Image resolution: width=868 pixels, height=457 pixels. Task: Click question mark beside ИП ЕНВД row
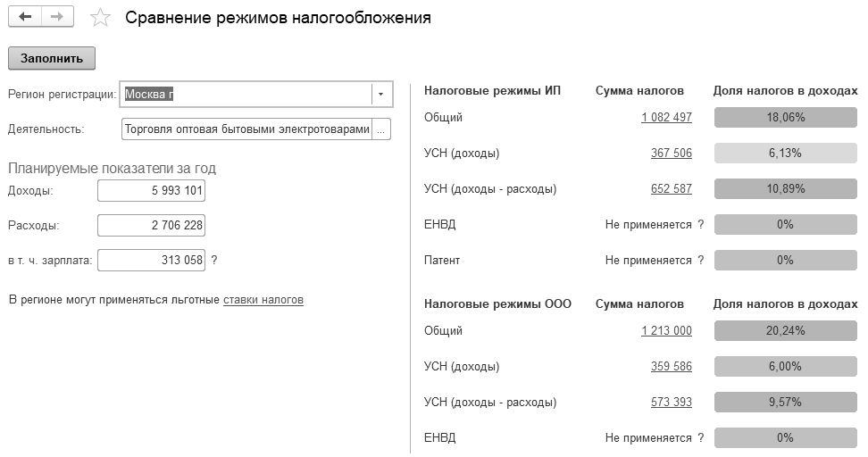tap(701, 225)
